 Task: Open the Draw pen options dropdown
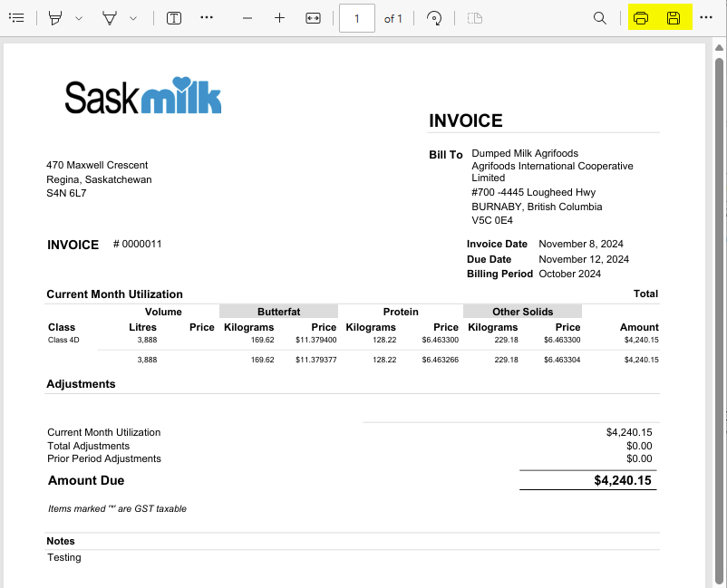133,18
